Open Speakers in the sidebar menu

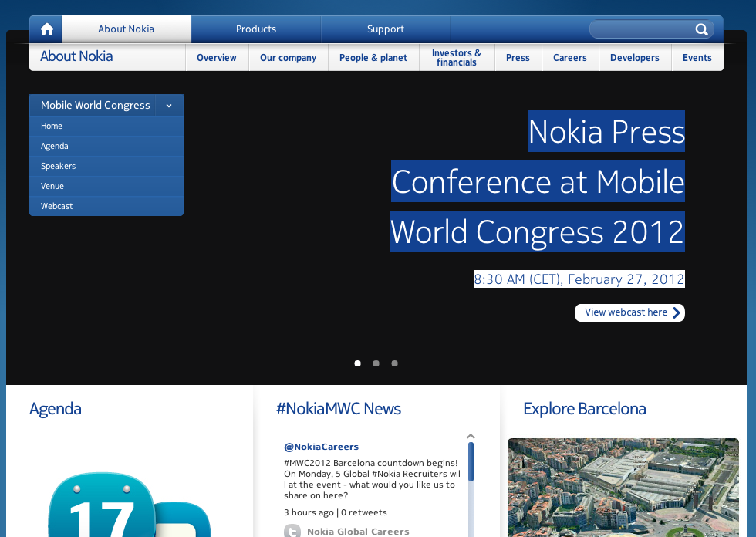coord(106,166)
